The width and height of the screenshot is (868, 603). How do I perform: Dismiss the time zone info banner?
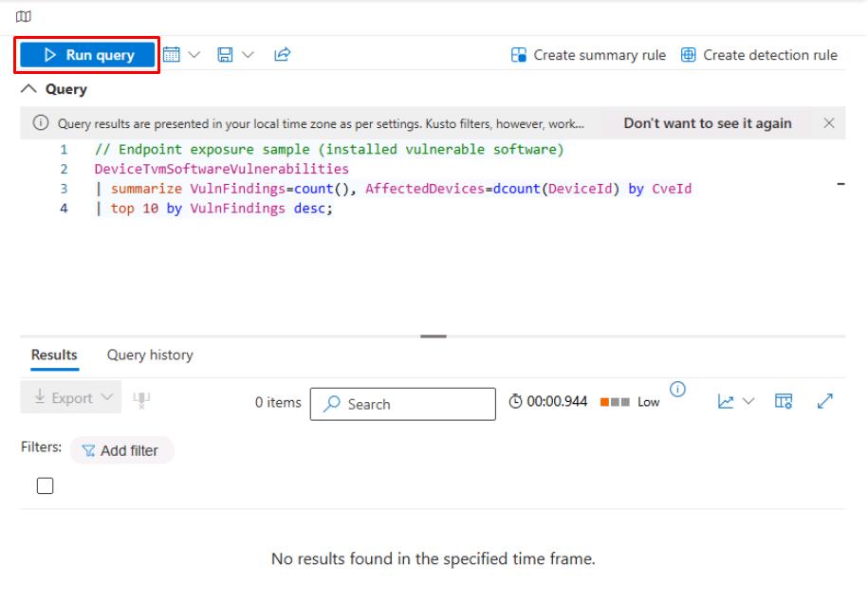(x=828, y=123)
